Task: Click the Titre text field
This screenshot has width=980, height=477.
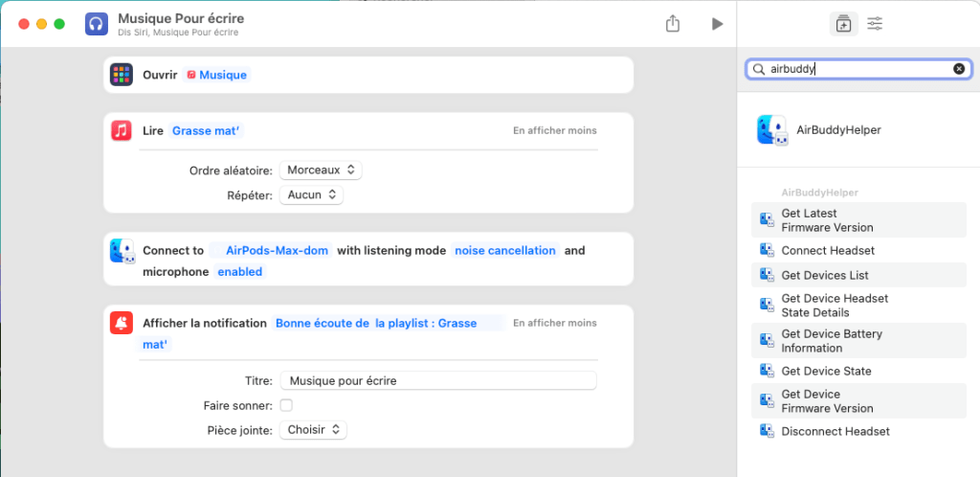Action: point(438,380)
